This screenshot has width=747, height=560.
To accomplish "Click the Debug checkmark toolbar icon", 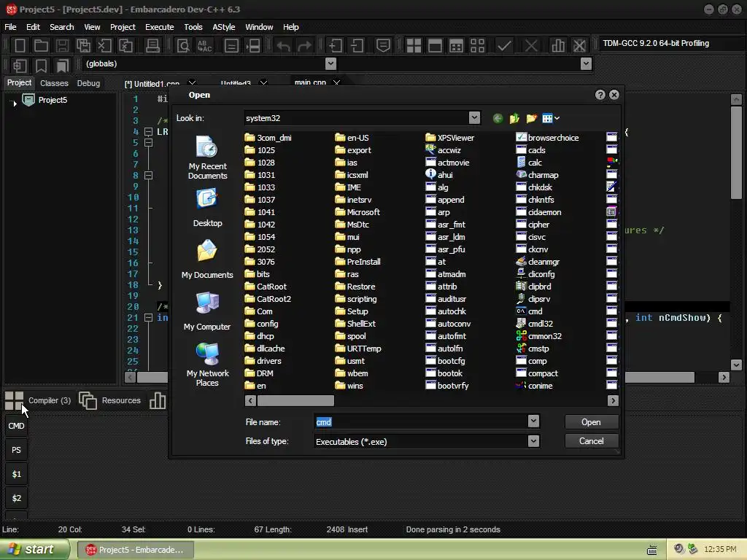I will 504,46.
